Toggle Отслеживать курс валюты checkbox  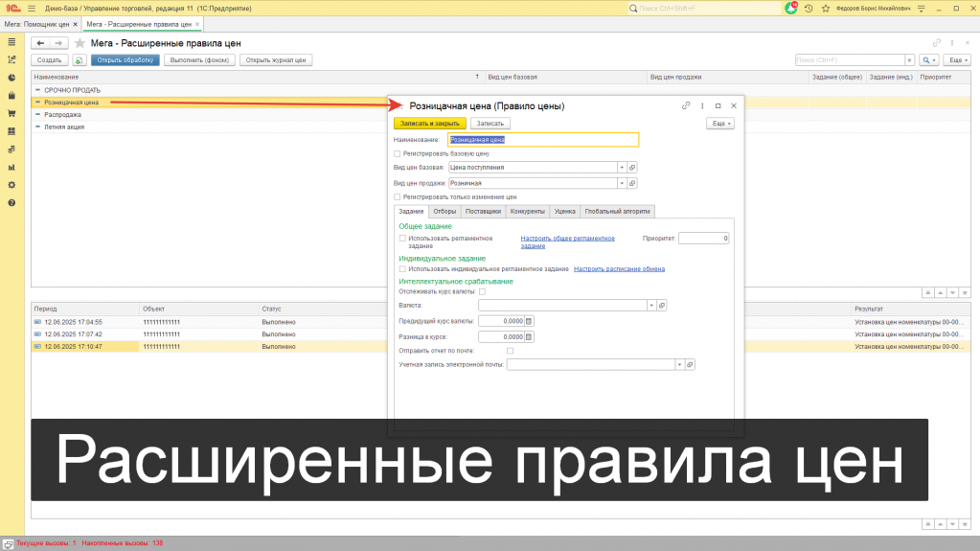tap(483, 291)
